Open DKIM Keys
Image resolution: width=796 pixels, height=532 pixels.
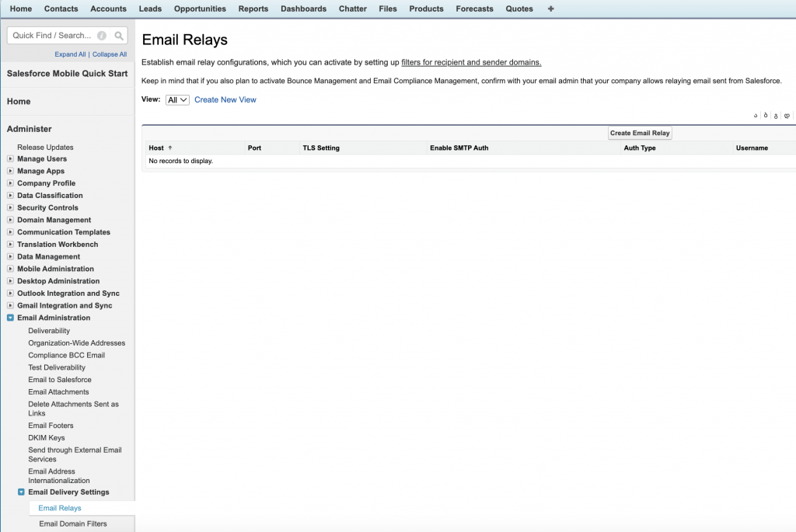coord(47,438)
